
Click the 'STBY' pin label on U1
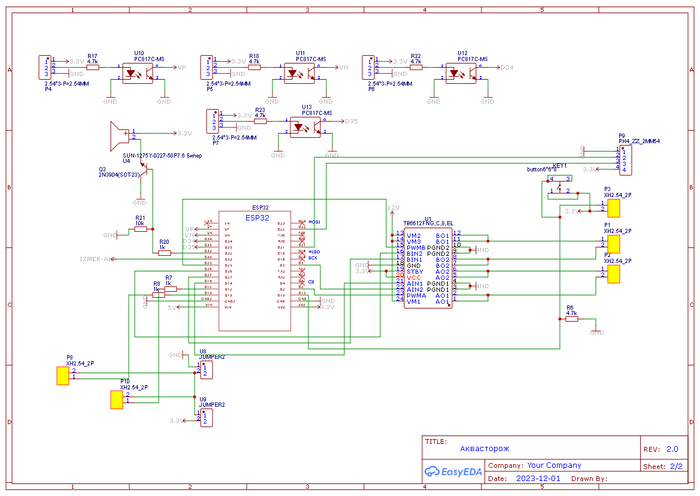point(415,271)
